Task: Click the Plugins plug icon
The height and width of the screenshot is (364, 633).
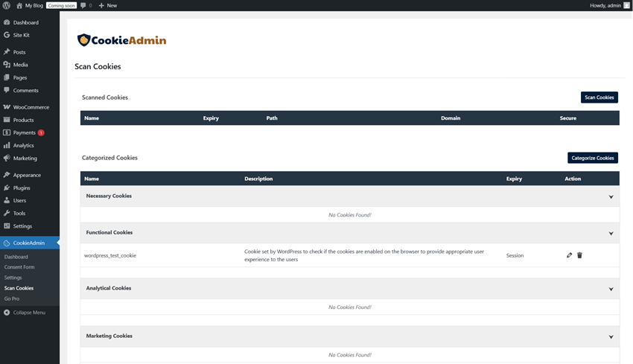Action: coord(7,188)
